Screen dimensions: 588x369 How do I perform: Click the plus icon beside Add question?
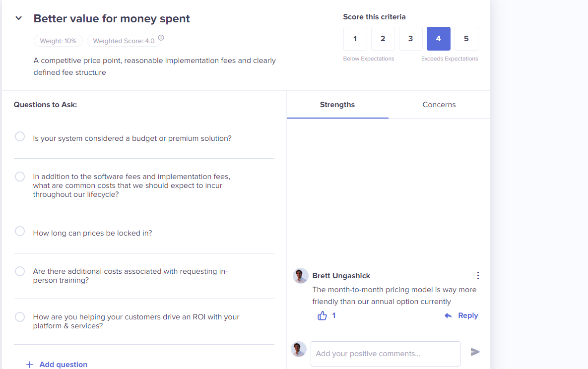[x=30, y=365]
